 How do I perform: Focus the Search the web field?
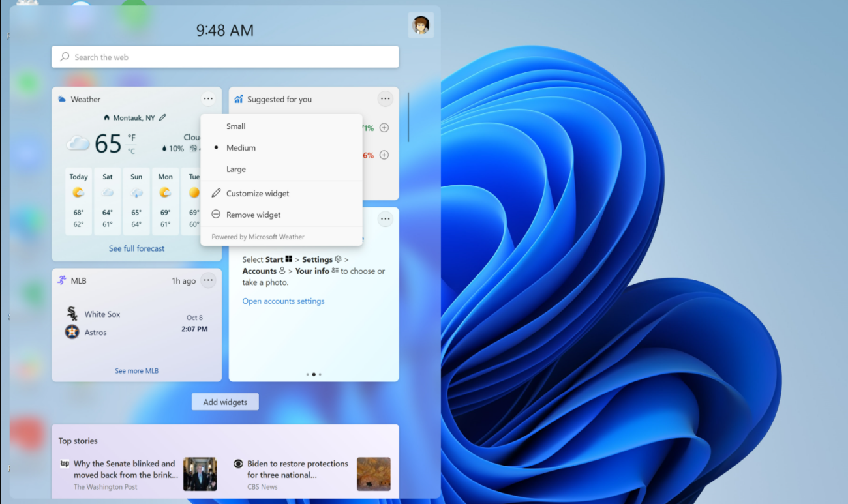[225, 57]
